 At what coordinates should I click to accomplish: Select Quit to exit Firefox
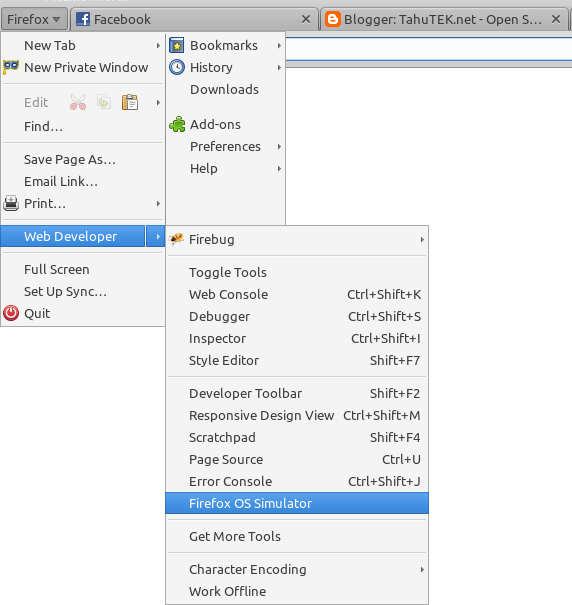click(x=83, y=313)
